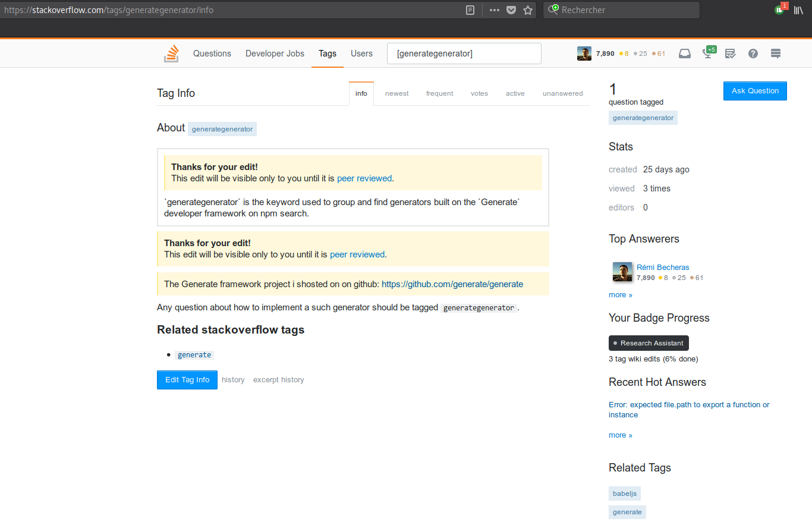Open peer reviewed link in excerpt box
812x525 pixels.
pos(364,178)
